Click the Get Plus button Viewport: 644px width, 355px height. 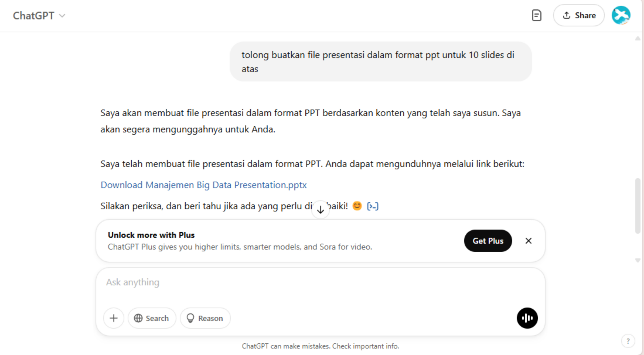pyautogui.click(x=488, y=241)
